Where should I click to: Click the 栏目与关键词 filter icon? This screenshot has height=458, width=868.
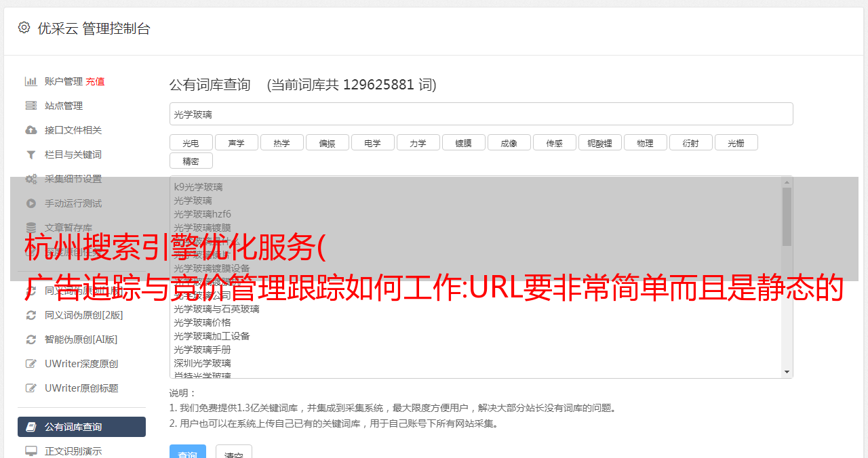tap(31, 154)
